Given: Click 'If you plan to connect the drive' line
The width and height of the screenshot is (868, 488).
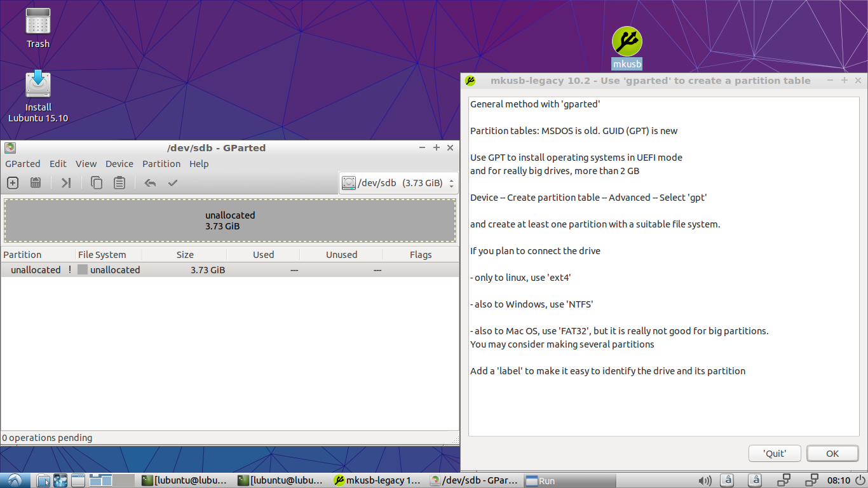Looking at the screenshot, I should click(x=535, y=251).
